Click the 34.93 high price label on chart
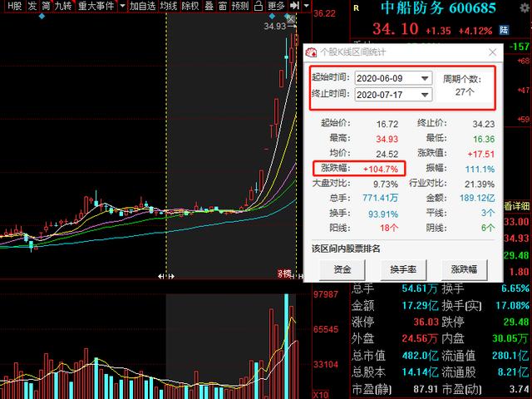The height and width of the screenshot is (399, 532). coord(275,26)
